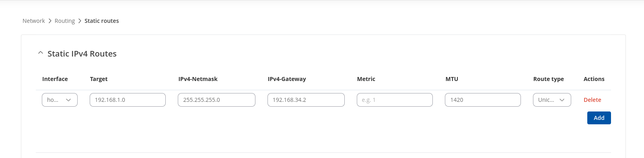Screen dimensions: 644x158
Task: Open the Route type dropdown showing 'Unic...'
Action: pyautogui.click(x=552, y=100)
